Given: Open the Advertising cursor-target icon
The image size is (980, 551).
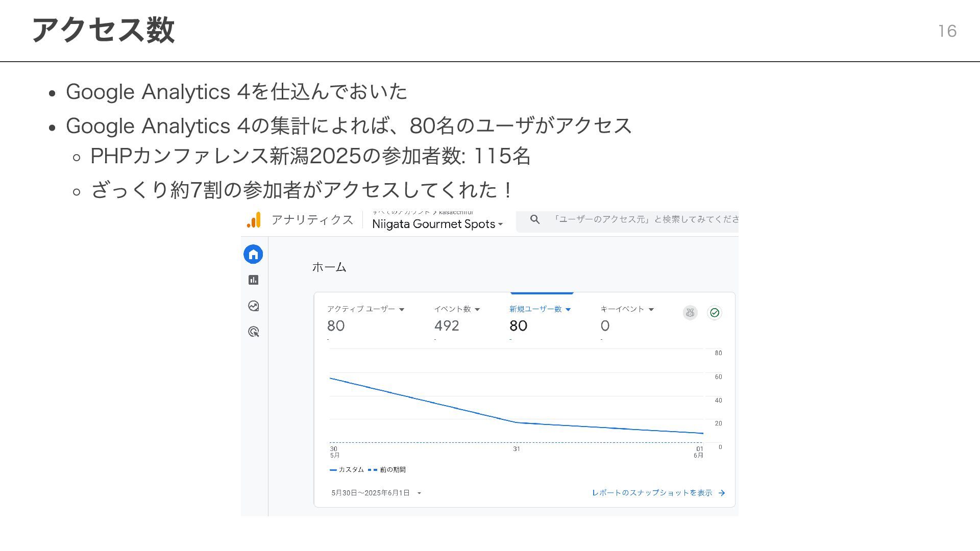Looking at the screenshot, I should (253, 332).
